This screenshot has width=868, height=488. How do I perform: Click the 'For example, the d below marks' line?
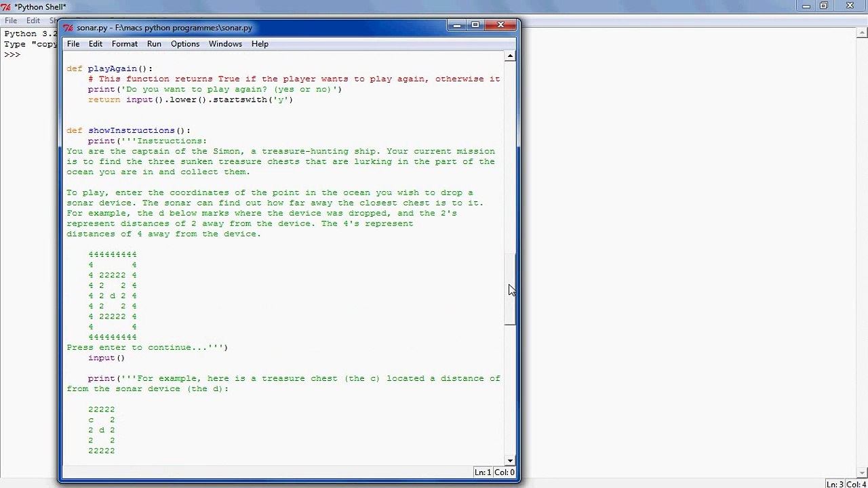(262, 213)
